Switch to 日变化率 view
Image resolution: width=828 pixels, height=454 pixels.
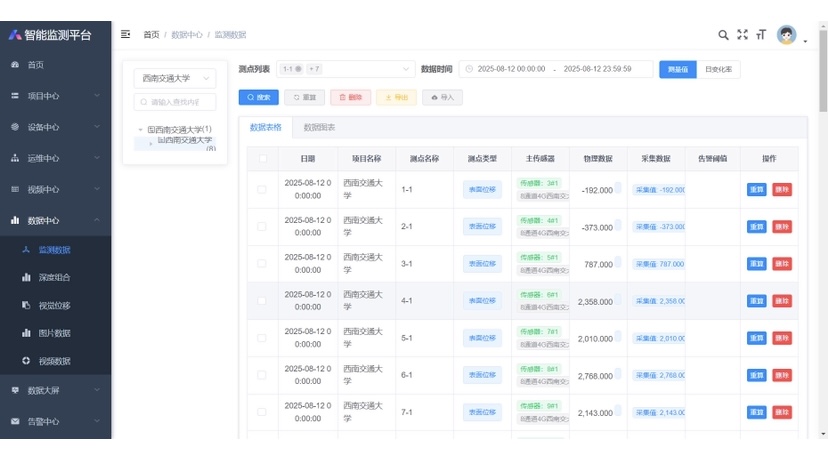717,69
